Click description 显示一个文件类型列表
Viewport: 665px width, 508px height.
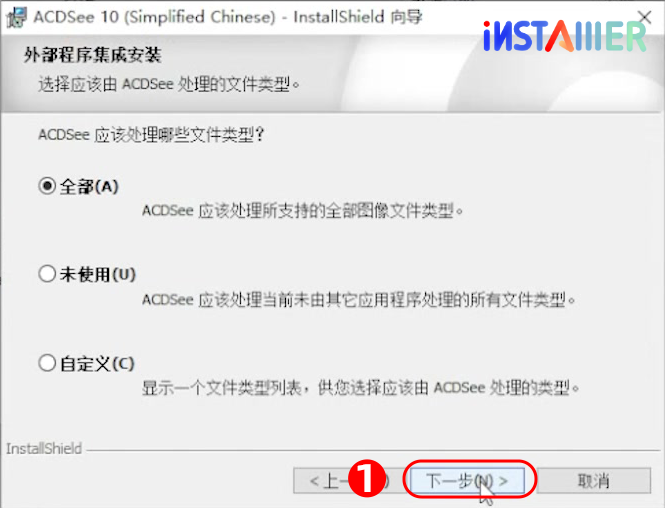coord(360,387)
